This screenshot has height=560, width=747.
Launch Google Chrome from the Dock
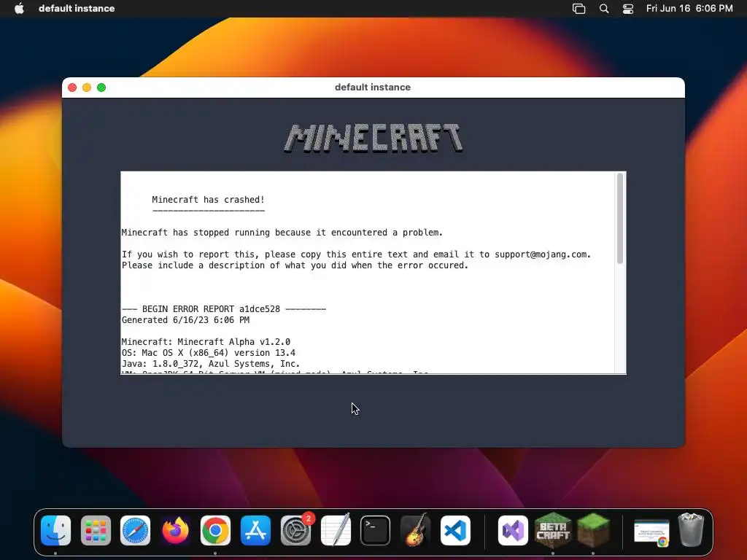215,531
